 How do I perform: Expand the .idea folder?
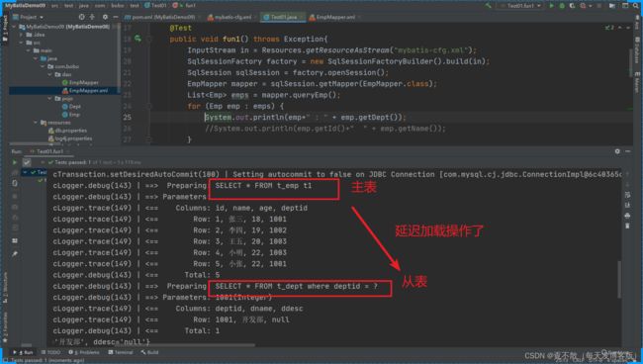(x=22, y=35)
